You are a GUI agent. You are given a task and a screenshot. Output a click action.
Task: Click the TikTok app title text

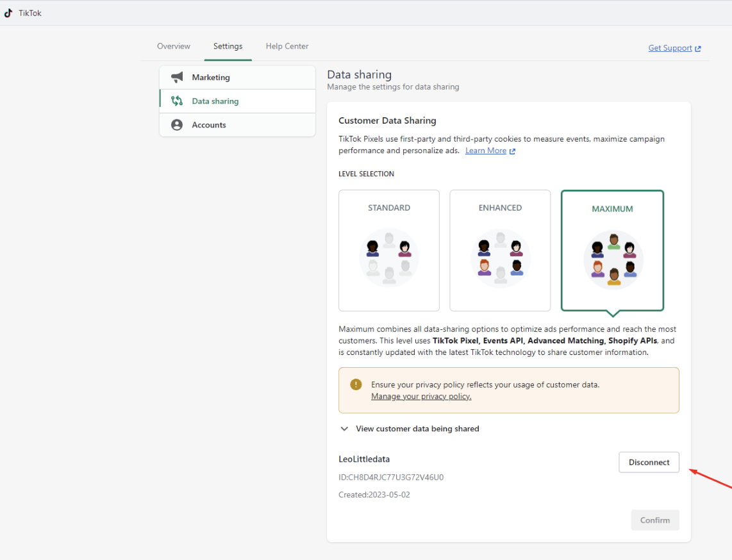point(30,13)
